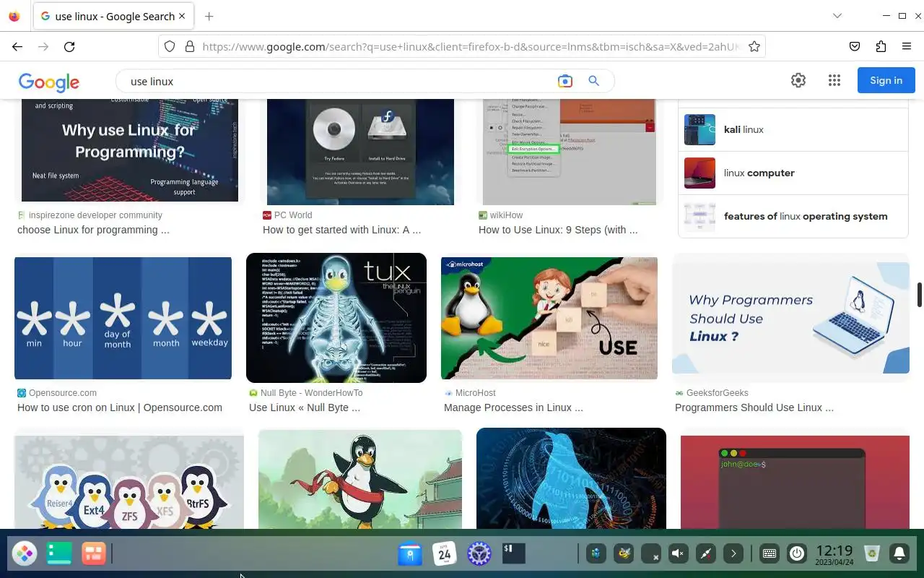Open the wikiHow context menu screenshot image
Viewport: 924px width, 578px height.
[x=570, y=152]
